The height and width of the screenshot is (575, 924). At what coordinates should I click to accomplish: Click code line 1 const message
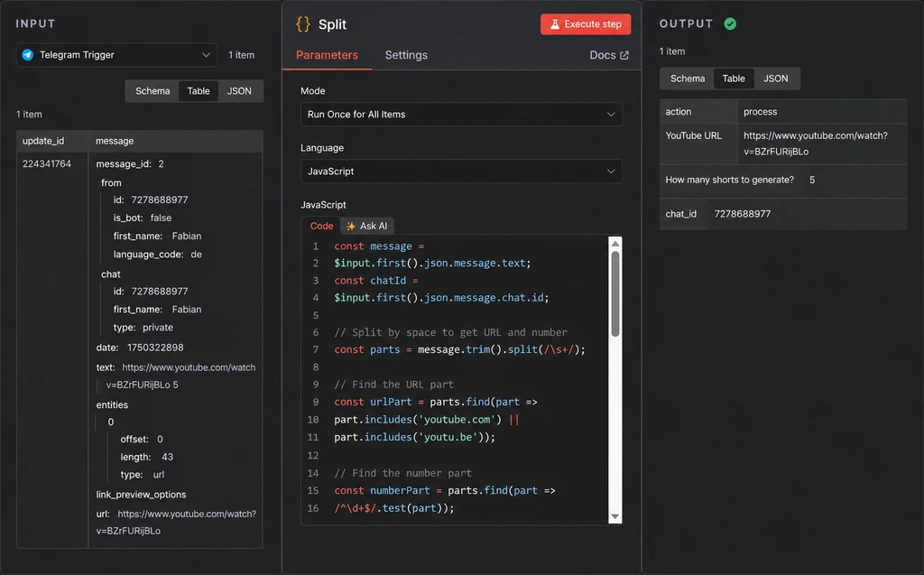click(379, 246)
